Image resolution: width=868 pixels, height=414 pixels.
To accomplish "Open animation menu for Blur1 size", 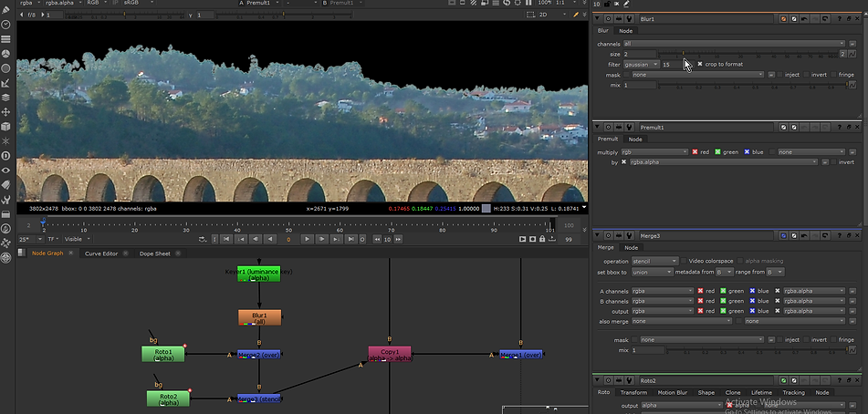I will point(852,54).
